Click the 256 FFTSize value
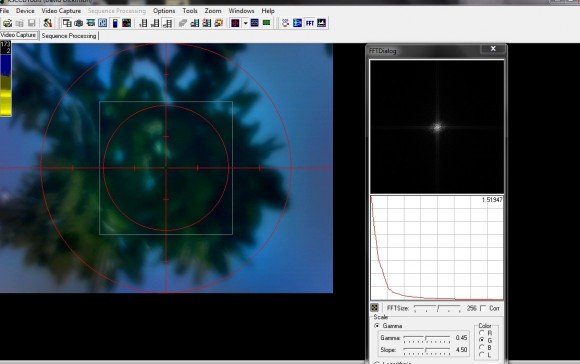The height and width of the screenshot is (364, 580). point(471,308)
